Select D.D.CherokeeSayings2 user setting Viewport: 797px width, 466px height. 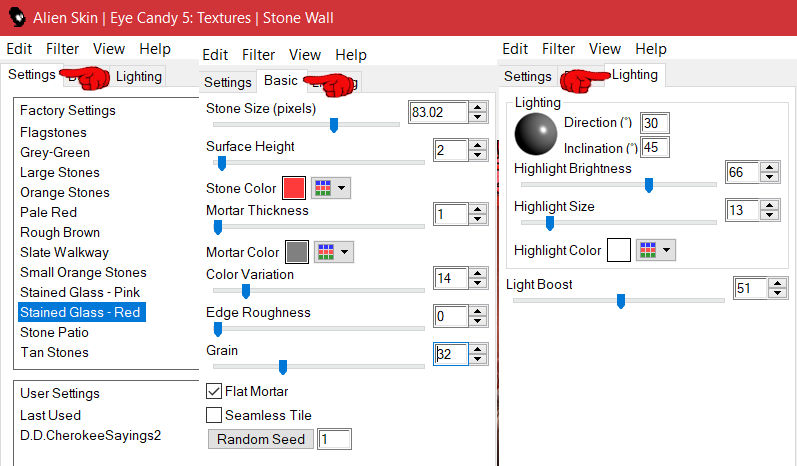pos(90,436)
